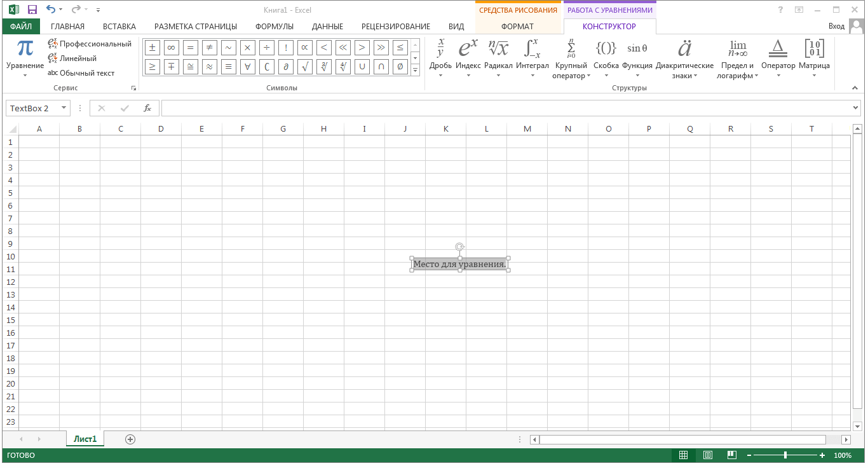This screenshot has width=868, height=468.
Task: Insert the cube root symbol
Action: [x=324, y=66]
